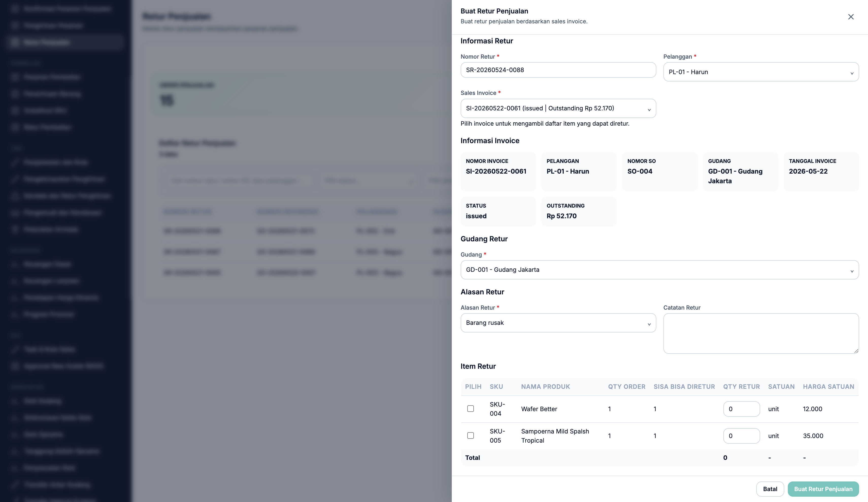Click the 2026-05-22 invoice date value
The image size is (868, 502).
coord(808,171)
